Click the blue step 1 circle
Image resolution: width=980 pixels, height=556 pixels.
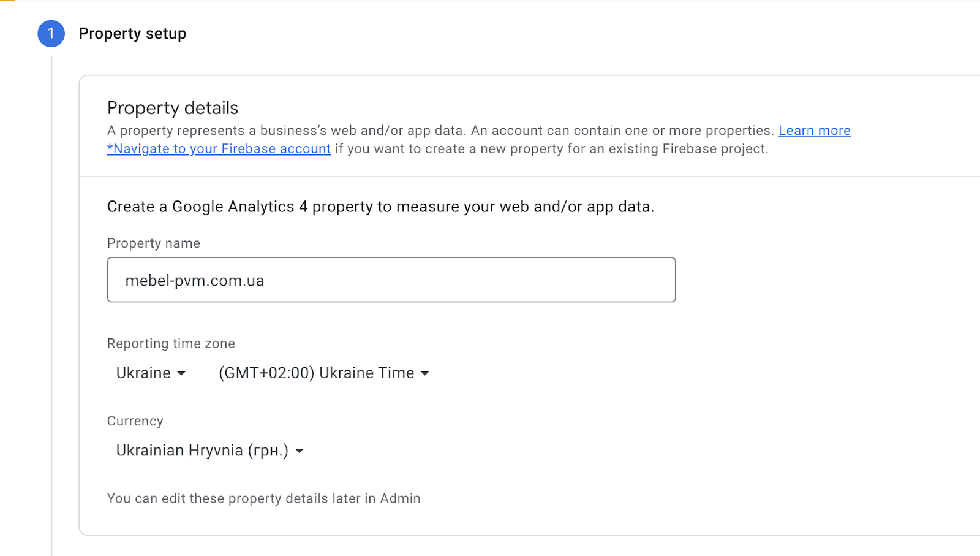[x=51, y=34]
